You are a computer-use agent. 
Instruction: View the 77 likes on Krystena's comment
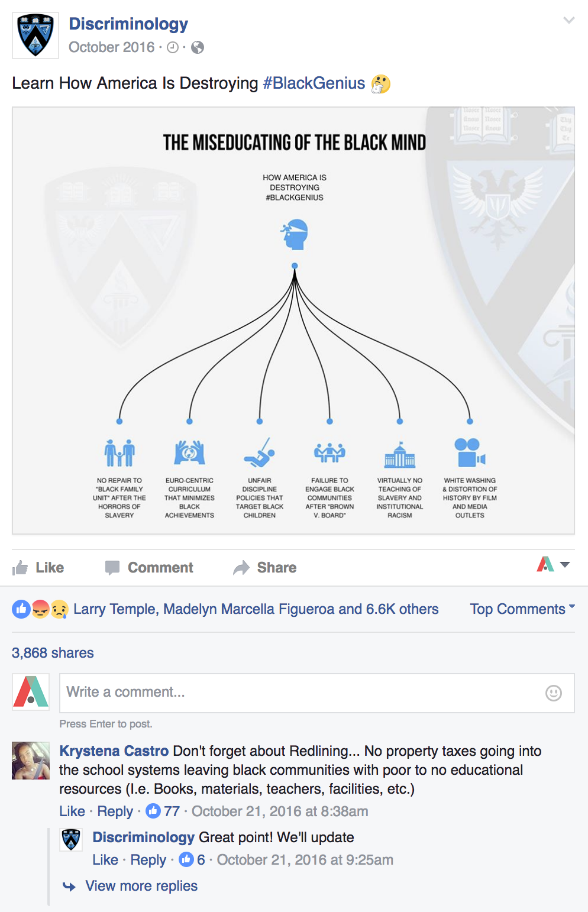click(x=163, y=811)
